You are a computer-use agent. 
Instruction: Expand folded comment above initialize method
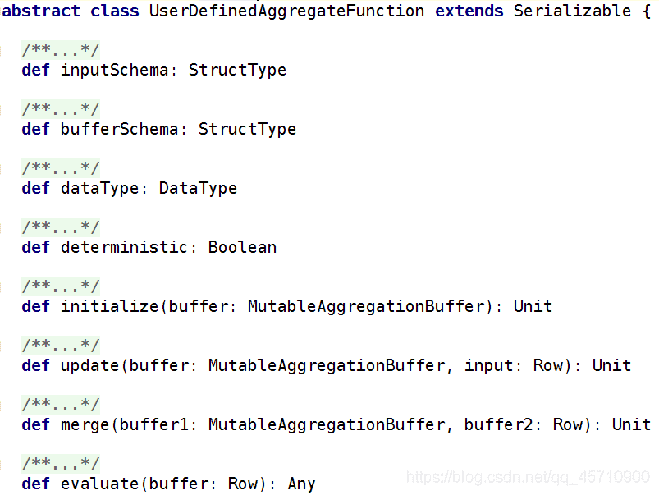point(61,287)
